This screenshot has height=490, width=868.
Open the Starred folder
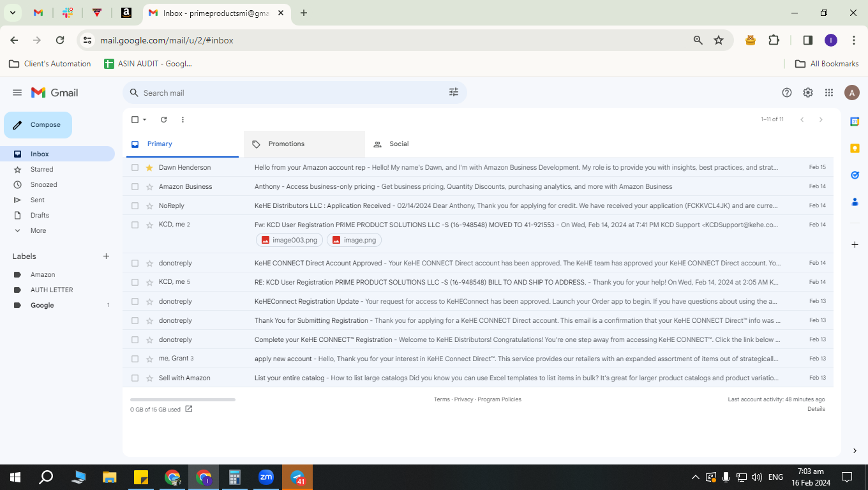42,169
